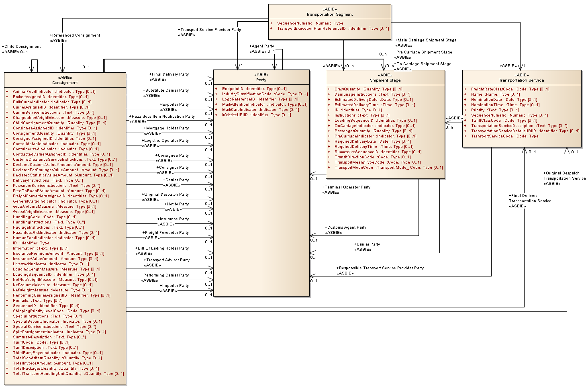Click the Consignment class title
This screenshot has height=389, width=588.
coord(65,83)
